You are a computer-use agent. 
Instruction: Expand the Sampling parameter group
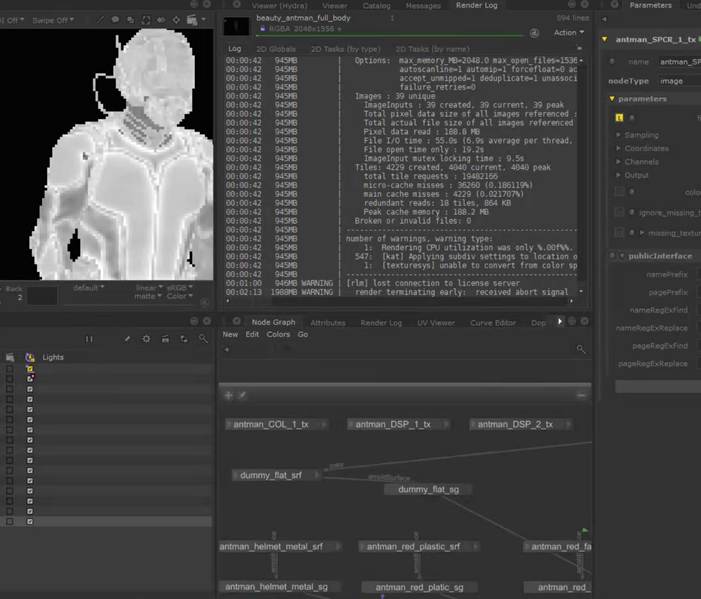(620, 135)
